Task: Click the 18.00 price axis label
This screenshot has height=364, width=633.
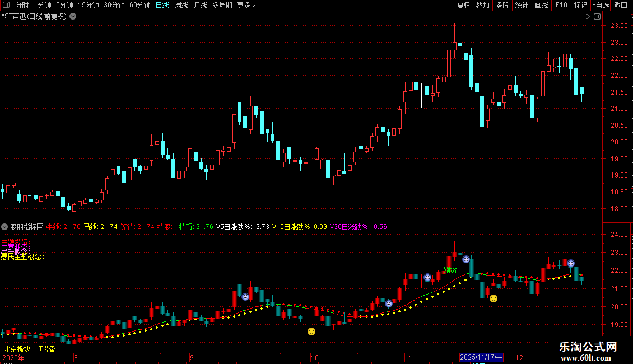Action: pyautogui.click(x=619, y=209)
